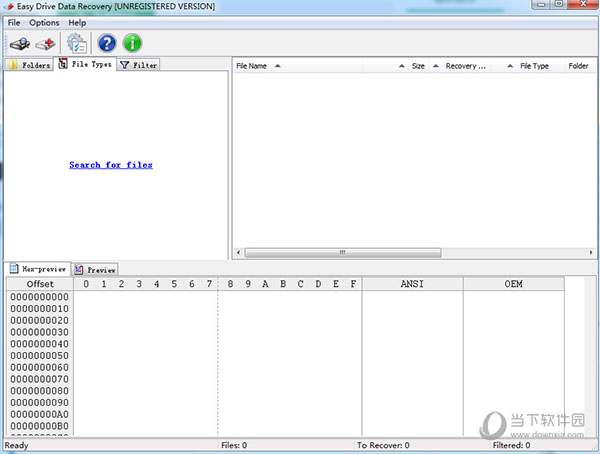
Task: Open the Options menu
Action: click(x=44, y=23)
